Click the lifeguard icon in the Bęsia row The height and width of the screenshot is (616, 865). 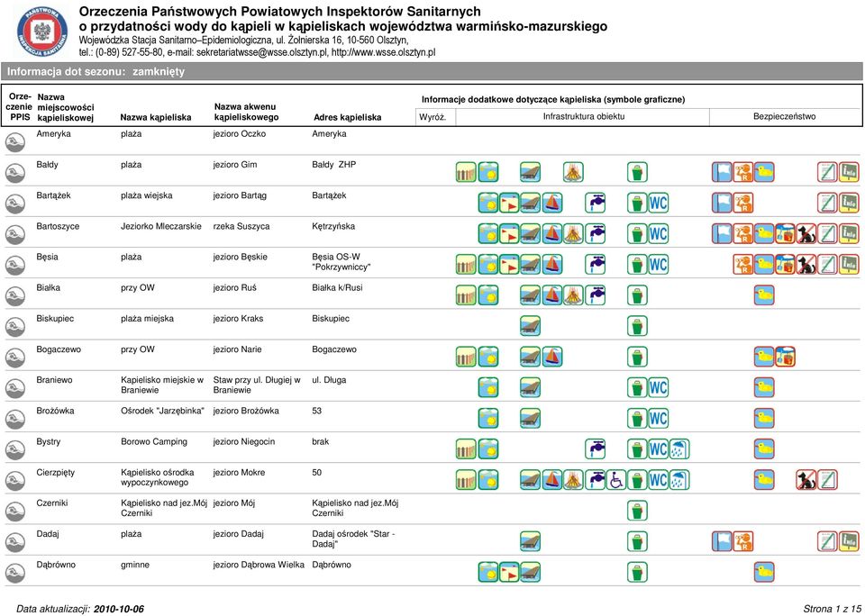[x=743, y=265]
